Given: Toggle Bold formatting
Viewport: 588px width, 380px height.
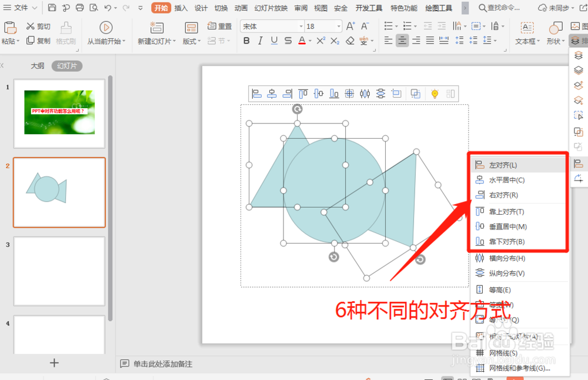Looking at the screenshot, I should 246,41.
